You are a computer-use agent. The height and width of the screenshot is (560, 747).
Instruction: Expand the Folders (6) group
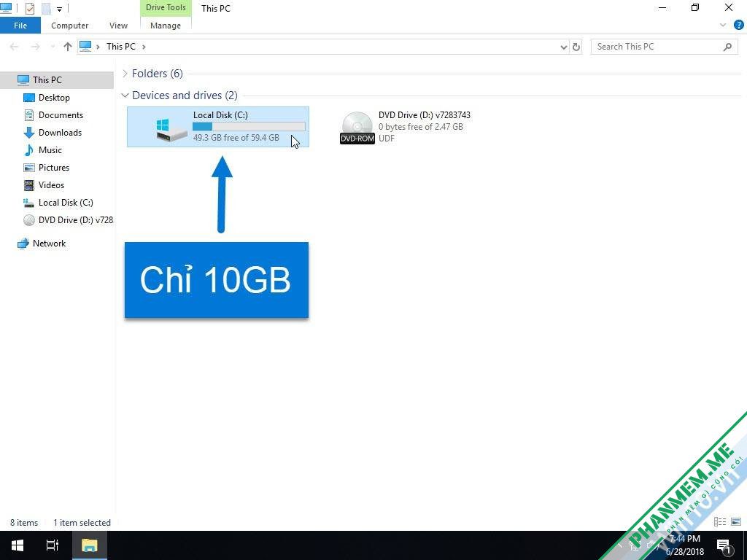(x=125, y=74)
